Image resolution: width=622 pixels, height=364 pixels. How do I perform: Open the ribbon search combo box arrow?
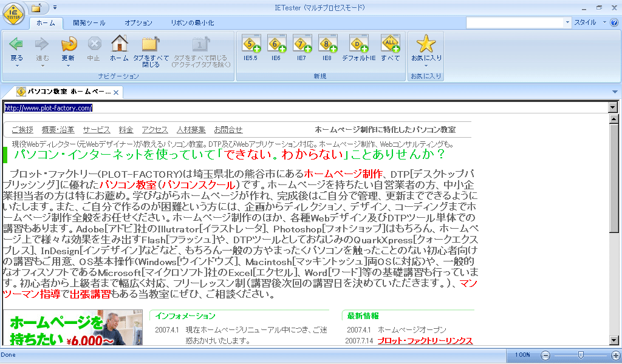(567, 22)
